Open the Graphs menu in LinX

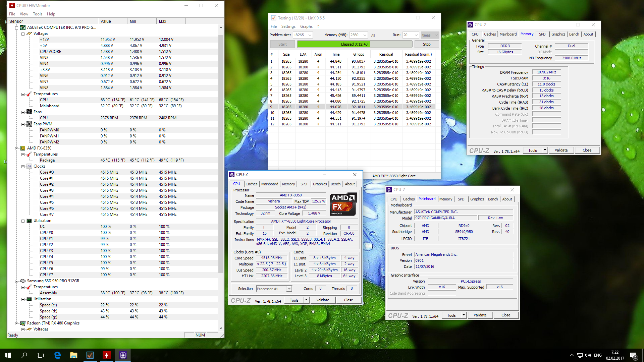[x=306, y=26]
